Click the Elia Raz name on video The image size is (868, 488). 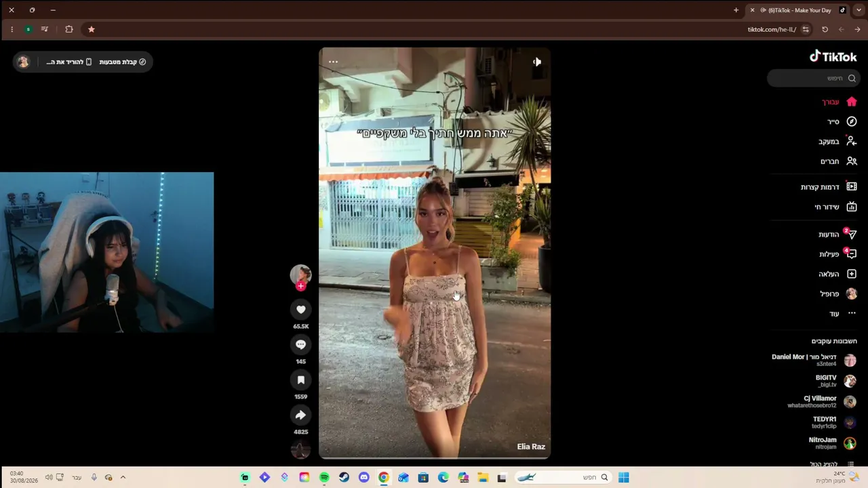click(x=531, y=447)
